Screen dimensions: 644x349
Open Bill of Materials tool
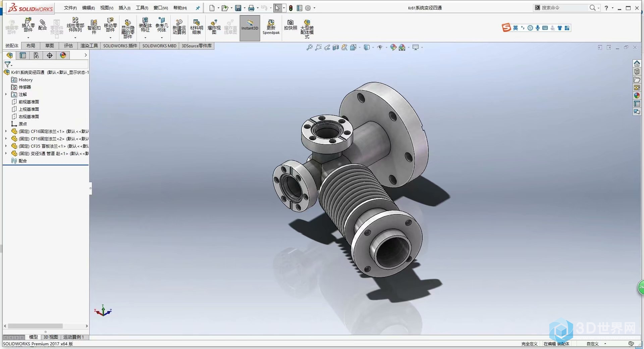(x=197, y=27)
